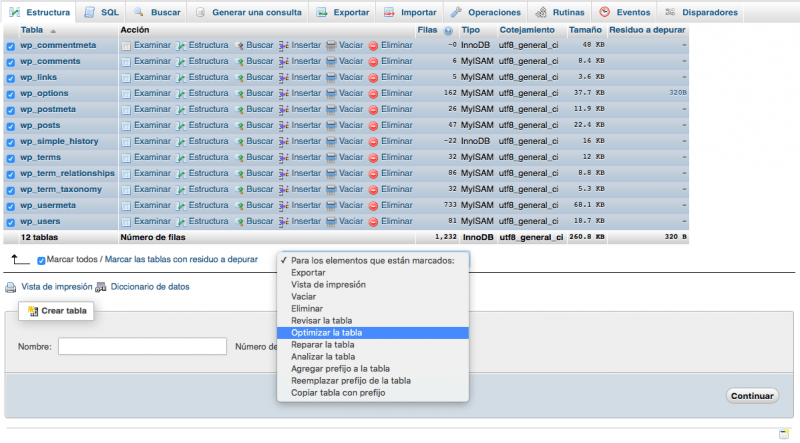The image size is (800, 443).
Task: Click Generar una consulta tab icon
Action: click(x=201, y=12)
